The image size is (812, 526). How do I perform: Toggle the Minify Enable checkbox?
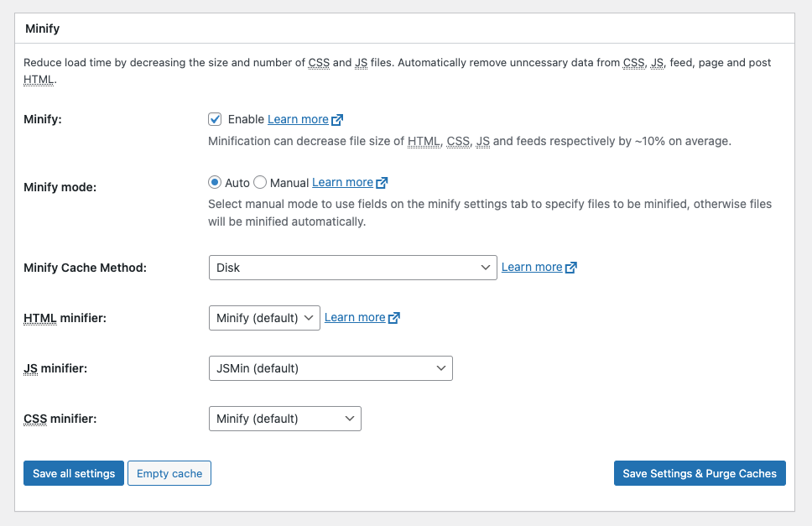click(215, 119)
